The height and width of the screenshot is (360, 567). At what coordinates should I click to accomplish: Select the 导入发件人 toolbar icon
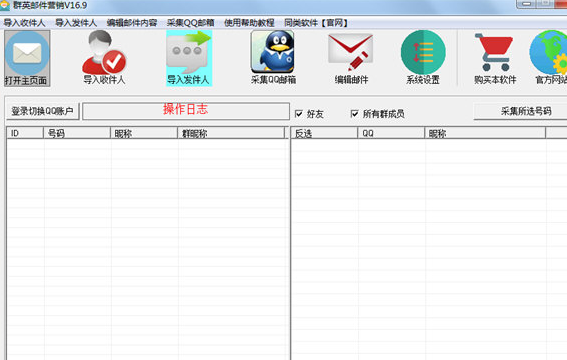coord(189,58)
